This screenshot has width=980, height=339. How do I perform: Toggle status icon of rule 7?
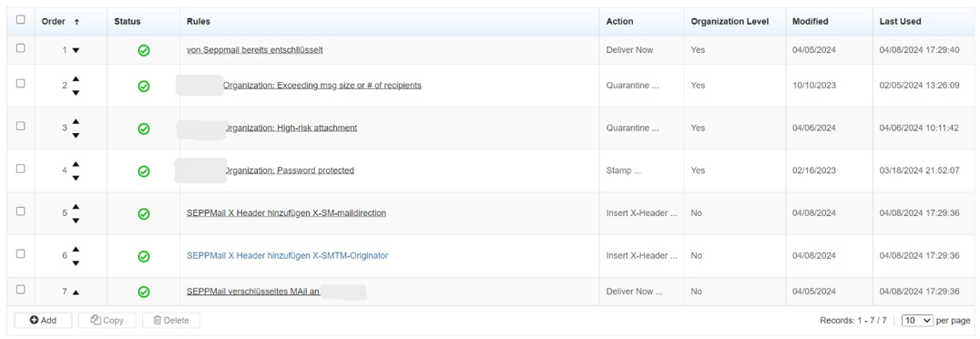click(144, 292)
